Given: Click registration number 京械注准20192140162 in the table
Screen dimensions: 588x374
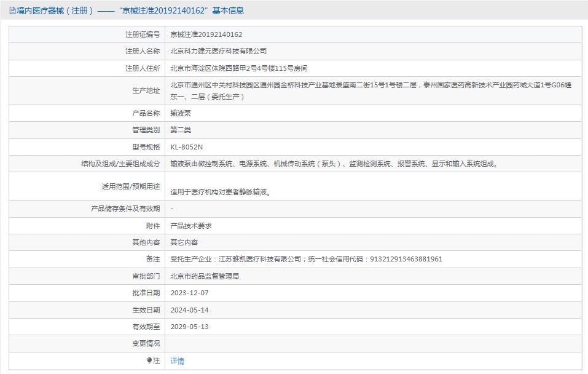Looking at the screenshot, I should pyautogui.click(x=206, y=34).
